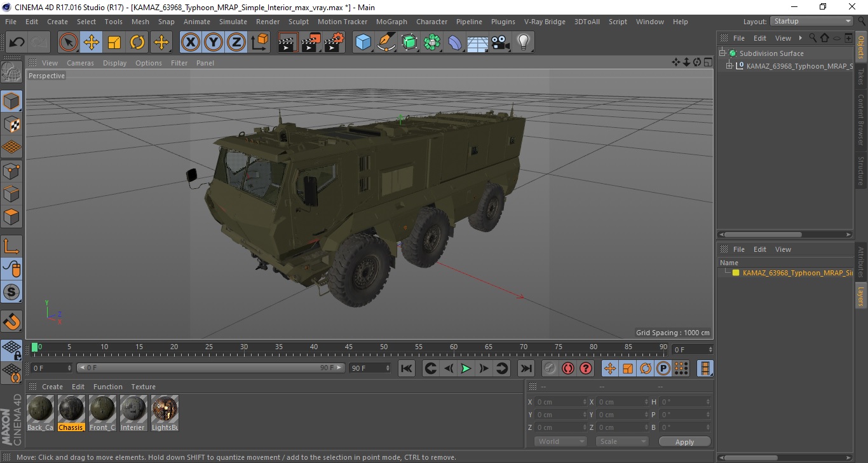Add a Floor environment object
The height and width of the screenshot is (463, 868).
[x=478, y=43]
